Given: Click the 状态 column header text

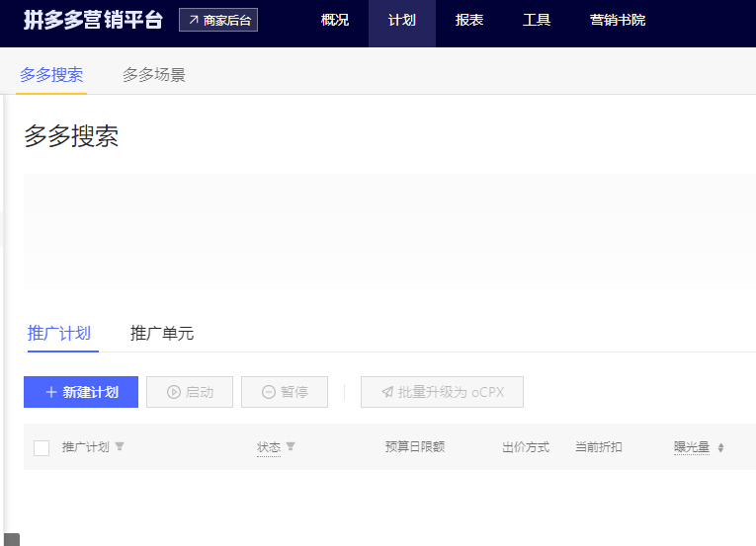Looking at the screenshot, I should point(269,447).
